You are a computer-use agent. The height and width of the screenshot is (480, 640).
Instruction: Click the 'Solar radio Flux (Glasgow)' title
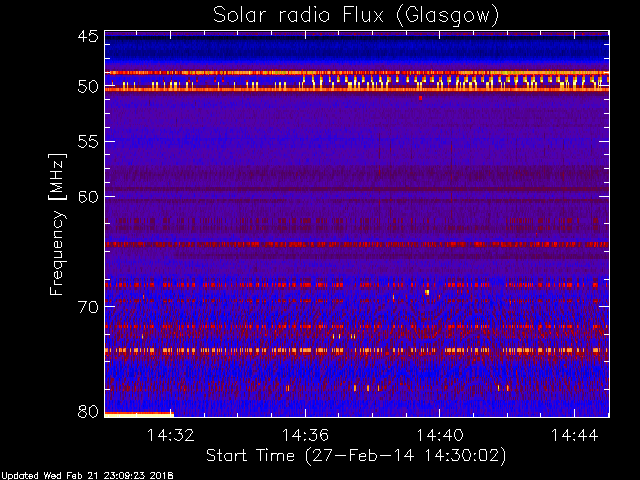[x=356, y=16]
